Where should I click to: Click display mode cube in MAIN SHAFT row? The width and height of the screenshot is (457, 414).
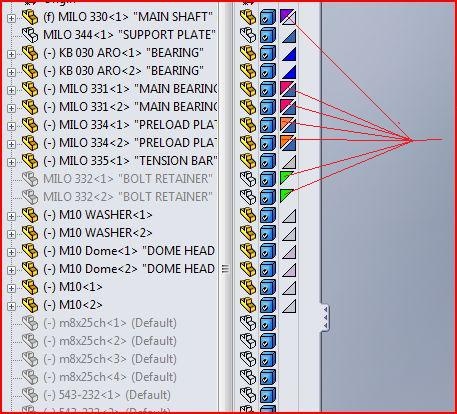(x=268, y=17)
